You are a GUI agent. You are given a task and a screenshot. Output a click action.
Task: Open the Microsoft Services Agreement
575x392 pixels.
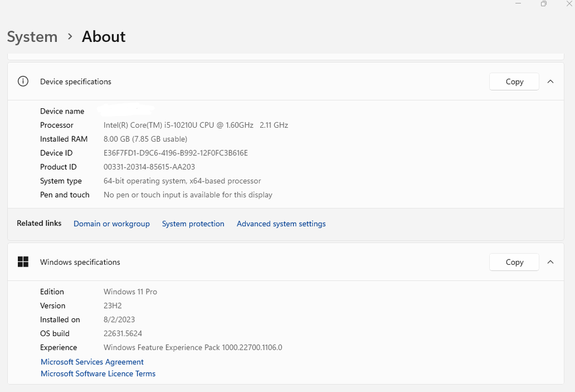click(92, 362)
